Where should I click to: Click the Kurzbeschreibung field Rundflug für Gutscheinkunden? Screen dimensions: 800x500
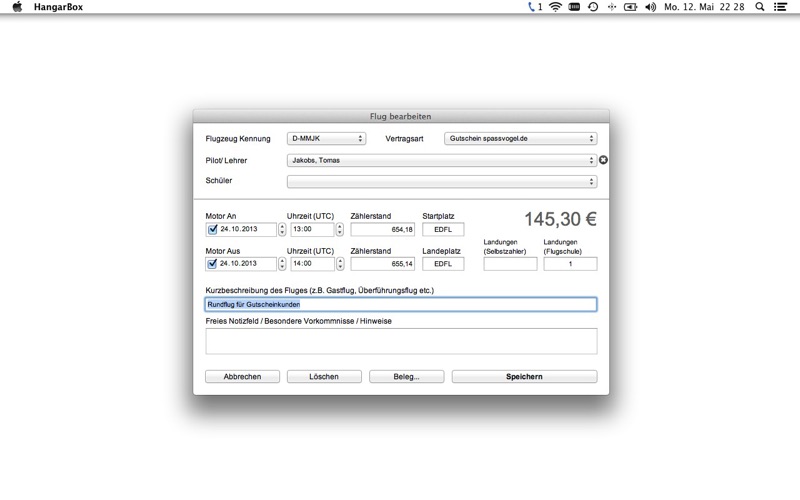click(401, 305)
